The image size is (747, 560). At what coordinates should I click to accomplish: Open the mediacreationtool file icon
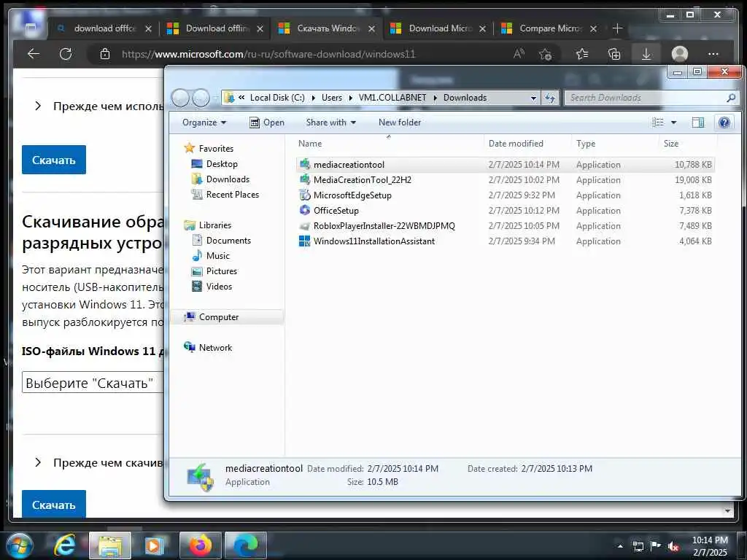coord(305,164)
